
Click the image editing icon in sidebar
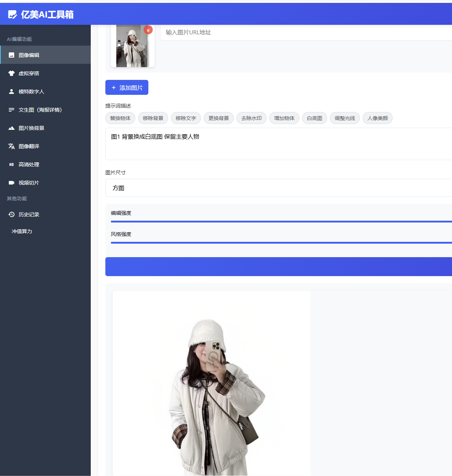(11, 55)
